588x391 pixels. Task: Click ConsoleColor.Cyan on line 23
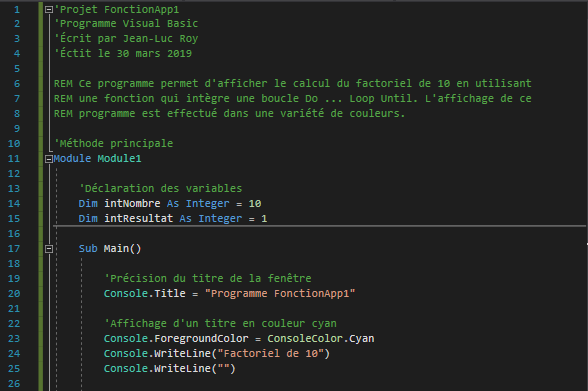coord(321,339)
